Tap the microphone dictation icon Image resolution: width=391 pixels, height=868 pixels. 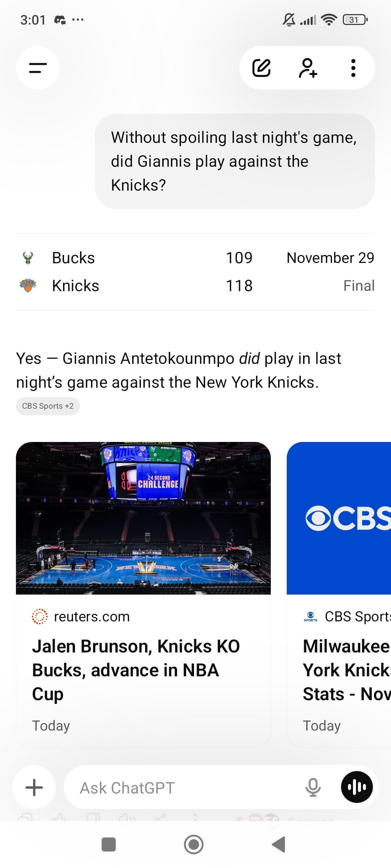tap(313, 787)
